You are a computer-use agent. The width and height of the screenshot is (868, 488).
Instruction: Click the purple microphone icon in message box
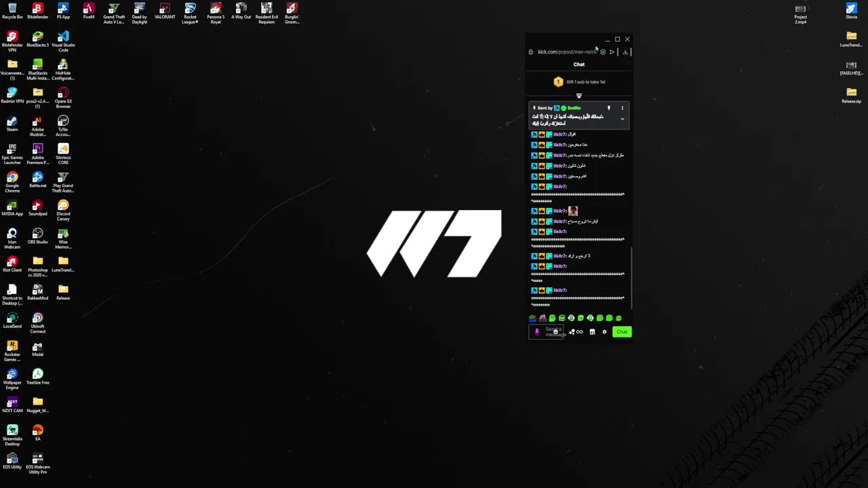(x=537, y=331)
